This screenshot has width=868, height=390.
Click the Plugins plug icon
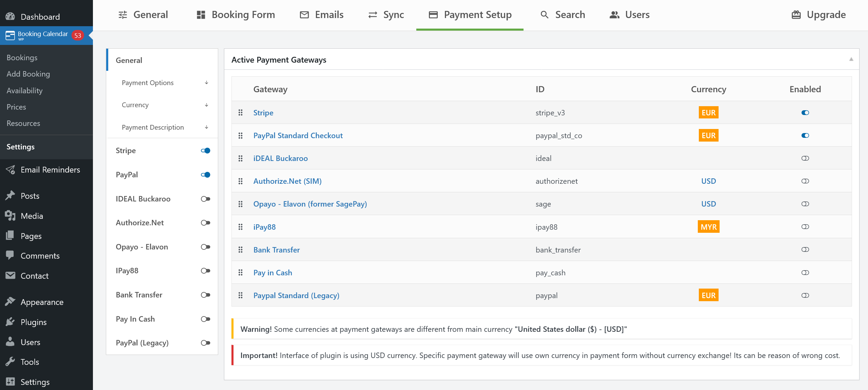tap(10, 322)
